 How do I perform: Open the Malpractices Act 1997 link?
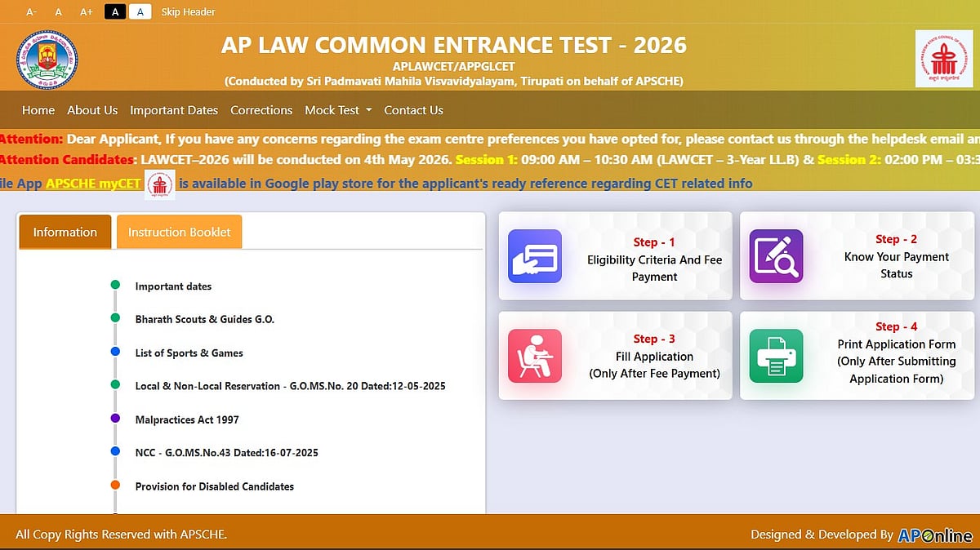(187, 419)
